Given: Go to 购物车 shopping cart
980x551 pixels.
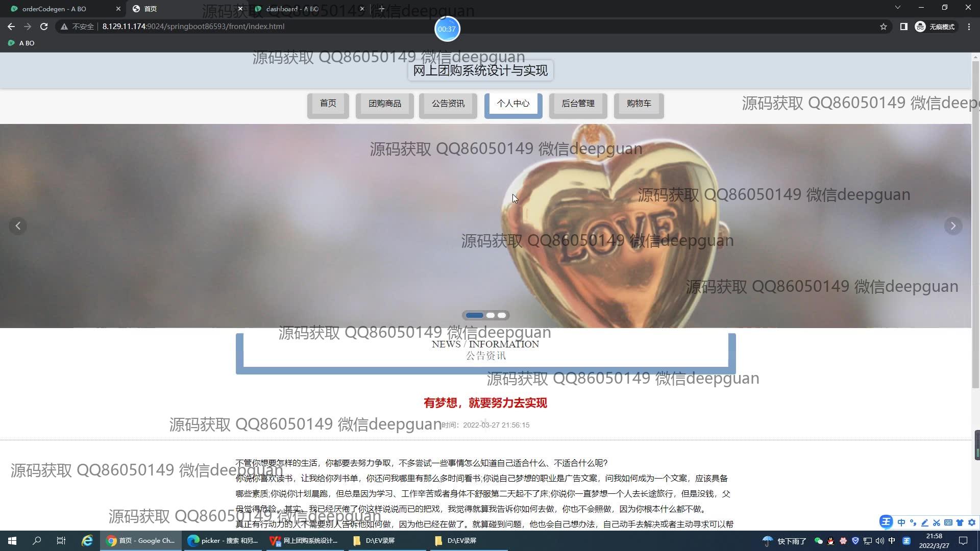Looking at the screenshot, I should tap(639, 104).
